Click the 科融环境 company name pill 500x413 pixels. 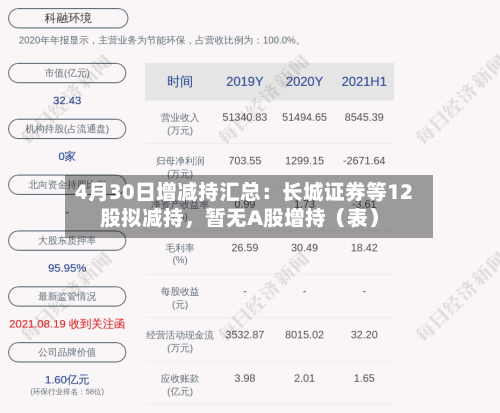pos(68,18)
